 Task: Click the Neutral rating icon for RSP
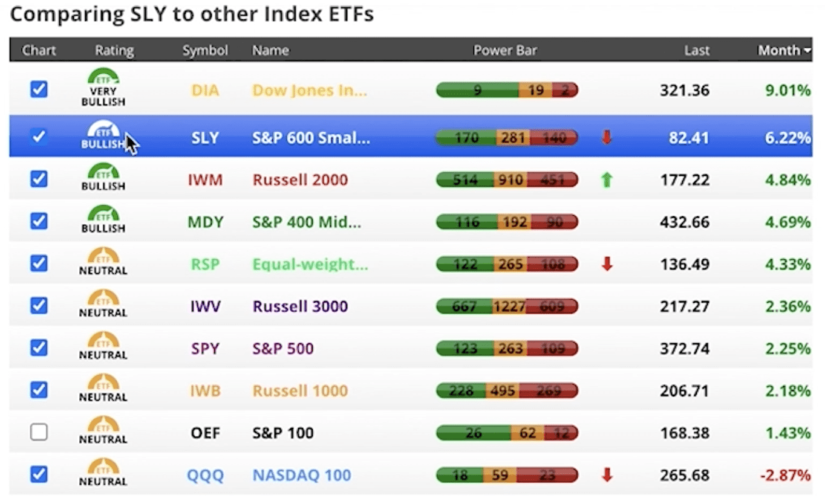[103, 262]
